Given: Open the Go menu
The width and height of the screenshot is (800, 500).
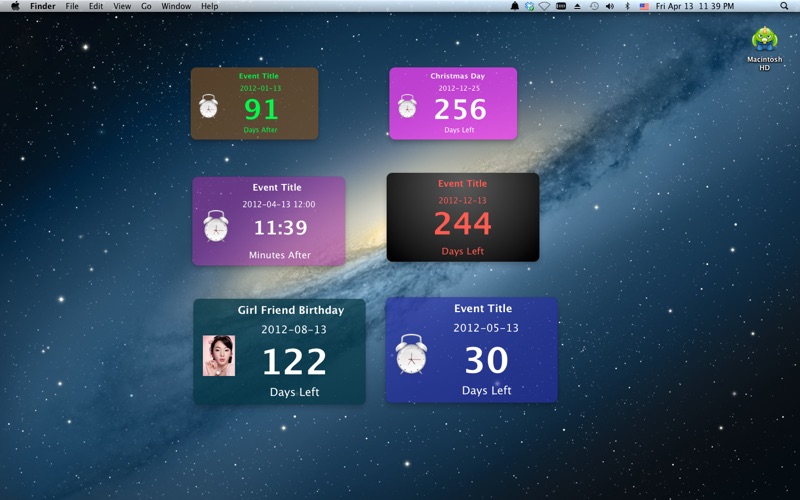Looking at the screenshot, I should (146, 6).
